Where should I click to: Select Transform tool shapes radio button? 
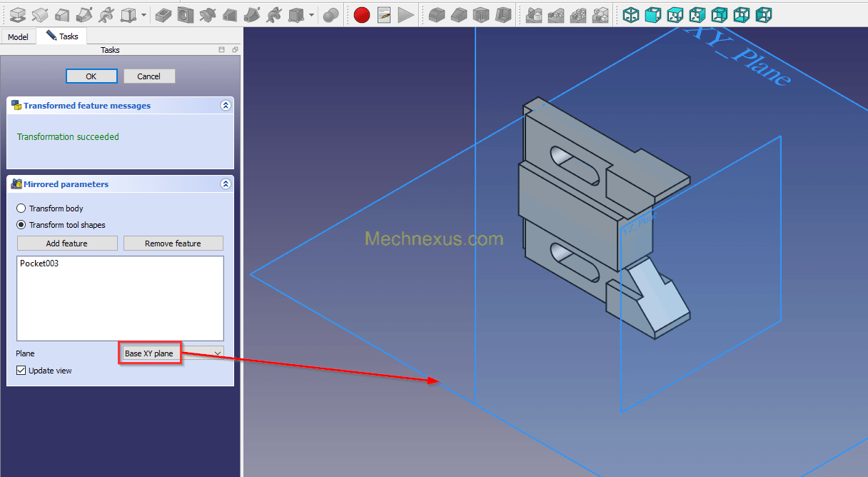pyautogui.click(x=21, y=225)
